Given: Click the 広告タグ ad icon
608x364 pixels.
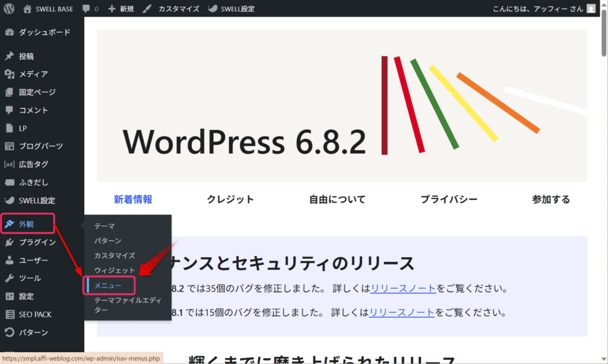Looking at the screenshot, I should 9,164.
